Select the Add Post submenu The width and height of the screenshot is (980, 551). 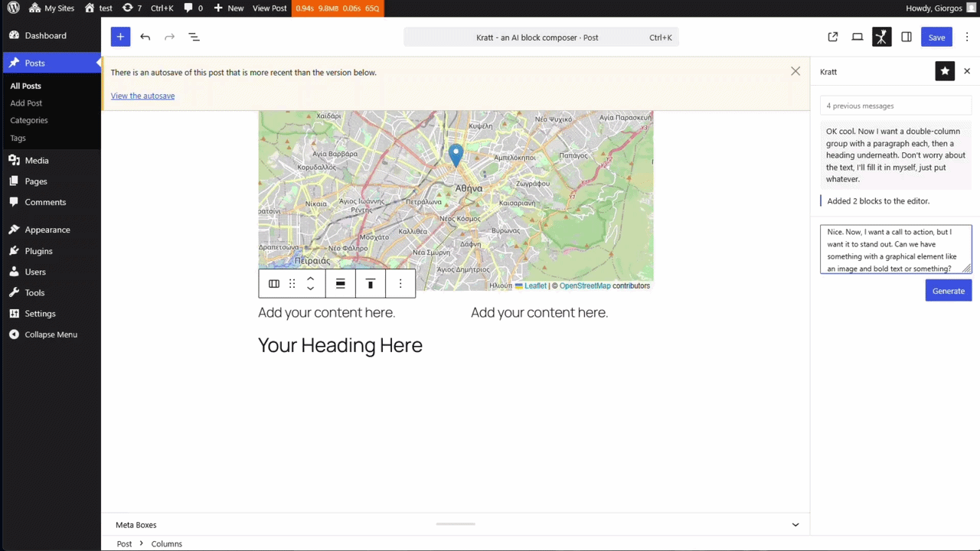[26, 103]
